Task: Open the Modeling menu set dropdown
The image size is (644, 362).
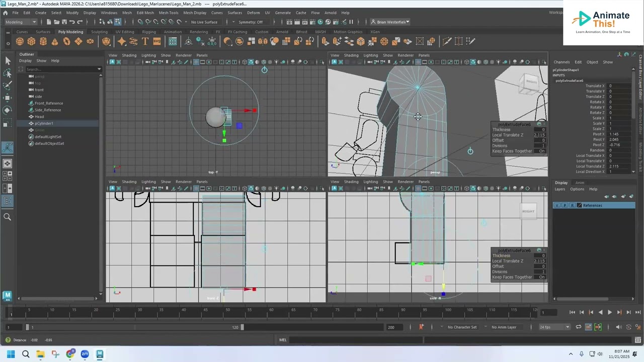Action: [x=20, y=22]
